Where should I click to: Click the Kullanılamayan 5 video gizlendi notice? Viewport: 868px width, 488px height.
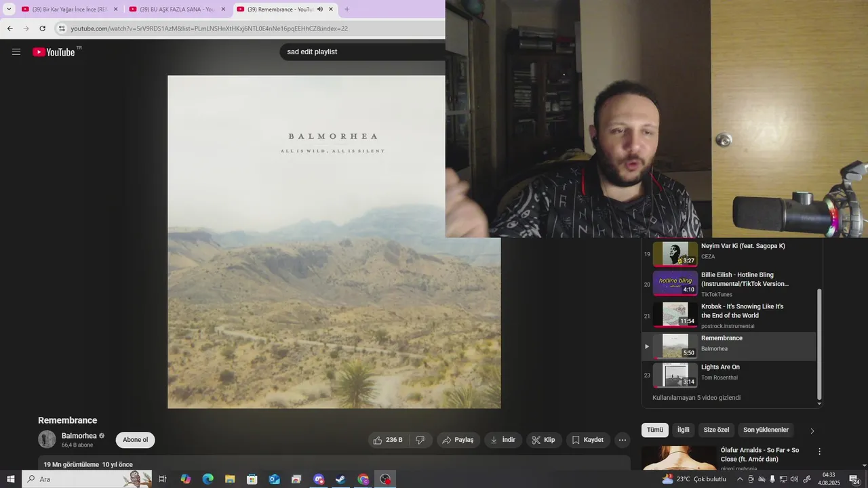pyautogui.click(x=696, y=398)
